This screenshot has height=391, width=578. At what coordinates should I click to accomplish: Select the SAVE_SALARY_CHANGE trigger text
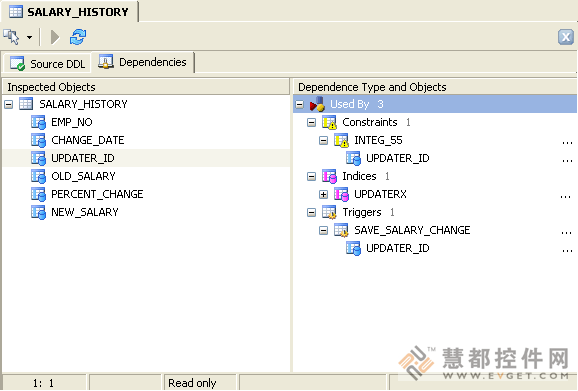[x=412, y=230]
